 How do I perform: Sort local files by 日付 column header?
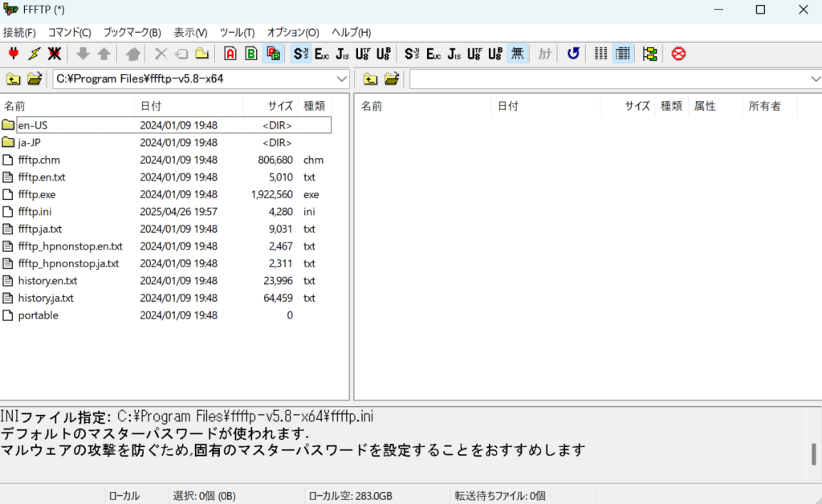point(151,106)
